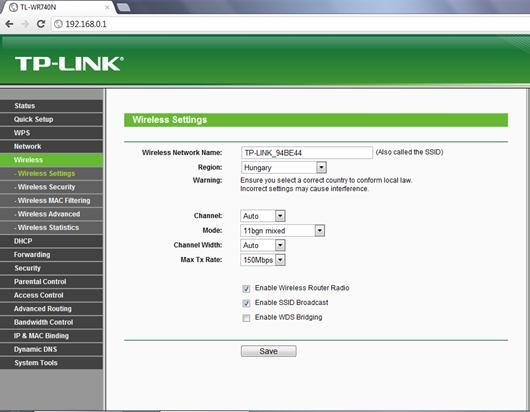This screenshot has width=530, height=412.
Task: Open the Mode dropdown showing 11bgn mixed
Action: click(x=283, y=231)
